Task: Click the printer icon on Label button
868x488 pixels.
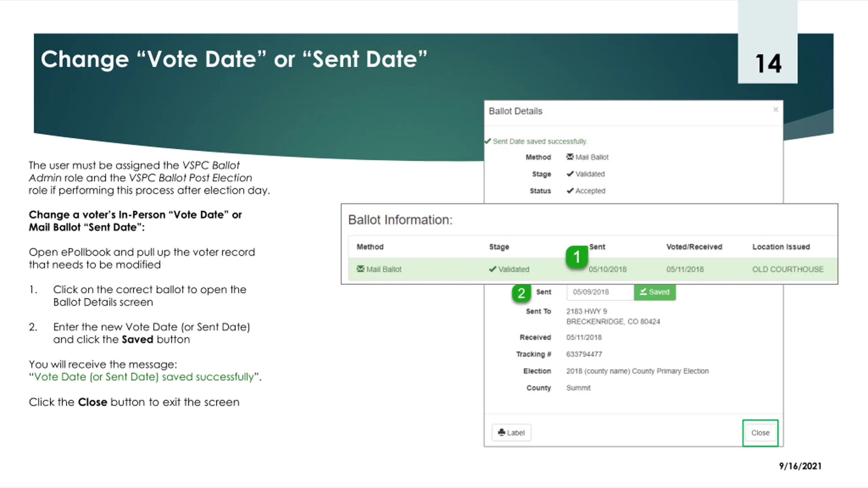Action: (501, 432)
